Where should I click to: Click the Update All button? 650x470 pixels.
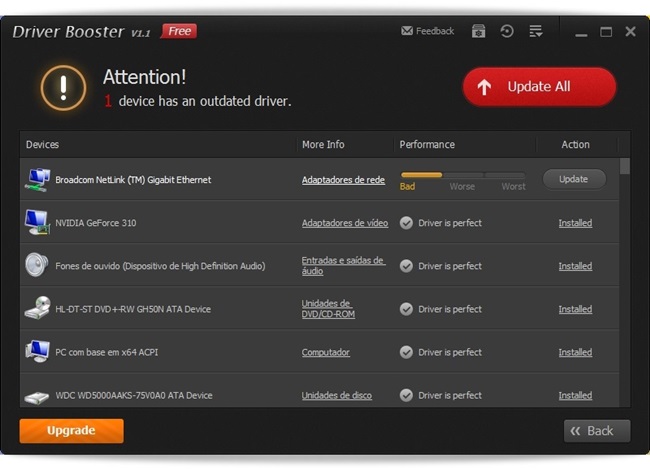[x=539, y=87]
